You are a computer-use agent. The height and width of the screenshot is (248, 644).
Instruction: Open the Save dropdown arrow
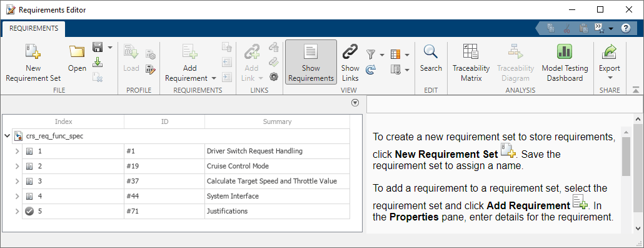point(109,48)
